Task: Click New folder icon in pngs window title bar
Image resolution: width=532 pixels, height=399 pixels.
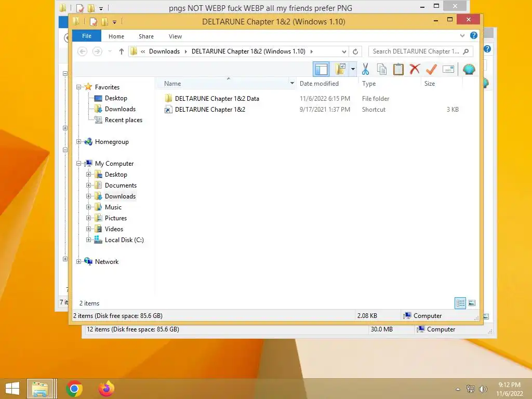Action: pos(91,8)
